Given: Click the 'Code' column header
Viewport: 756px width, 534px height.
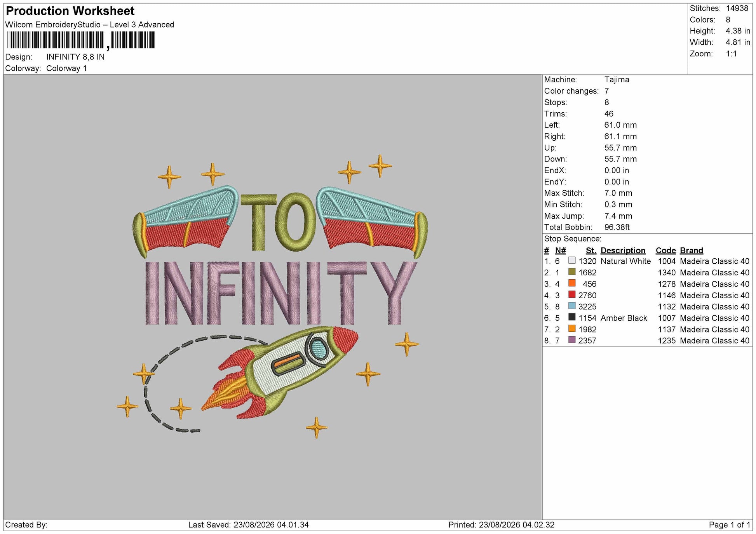Looking at the screenshot, I should point(665,250).
